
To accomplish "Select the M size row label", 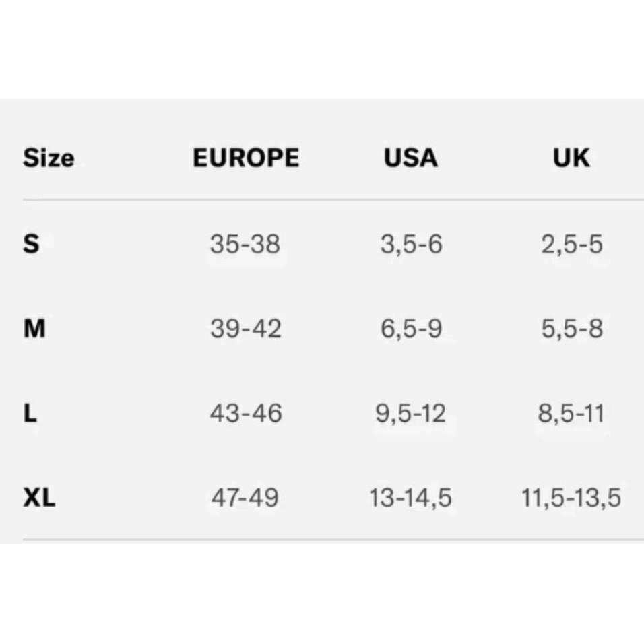I will [x=34, y=329].
